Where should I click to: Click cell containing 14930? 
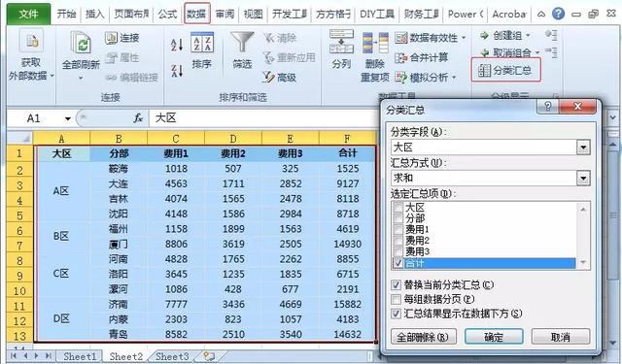click(x=348, y=245)
